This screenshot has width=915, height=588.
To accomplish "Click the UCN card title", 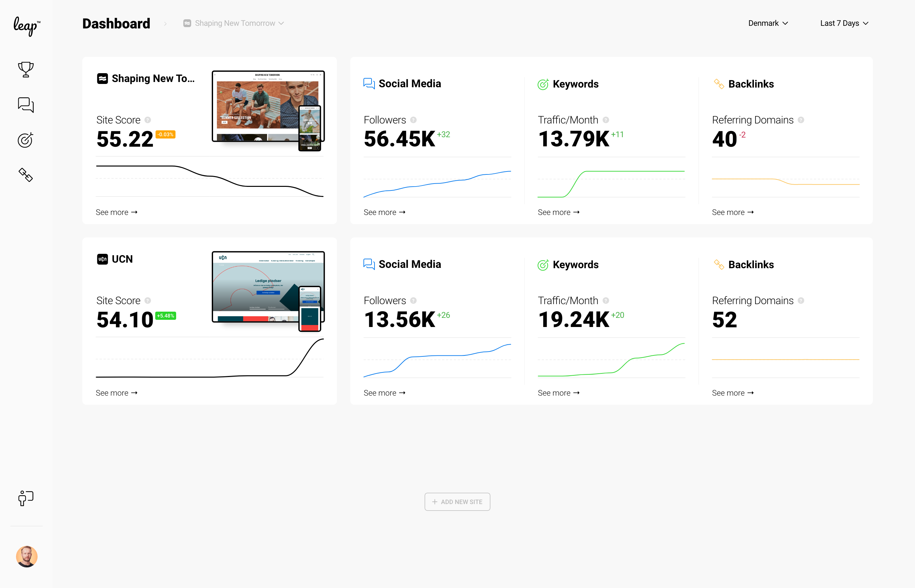I will [122, 259].
